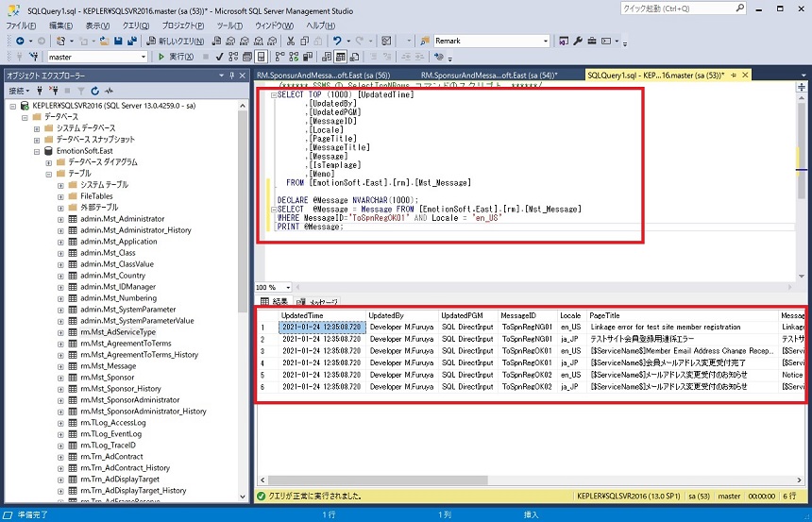The image size is (812, 522).
Task: Select the rm.Mst_AdServiceType table
Action: (x=118, y=332)
